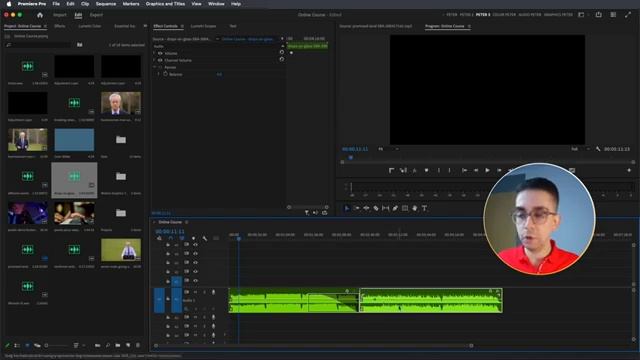This screenshot has width=640, height=360.
Task: Open the Graphics and Titles menu
Action: tap(165, 4)
